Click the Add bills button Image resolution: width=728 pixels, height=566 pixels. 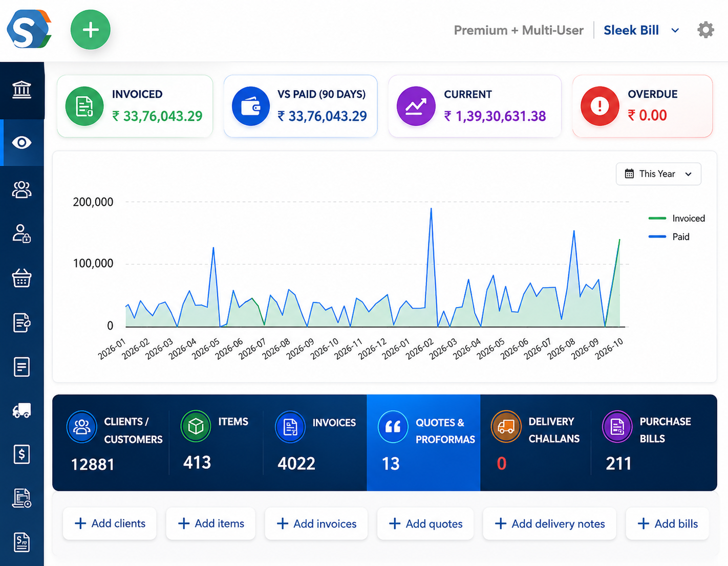(667, 524)
